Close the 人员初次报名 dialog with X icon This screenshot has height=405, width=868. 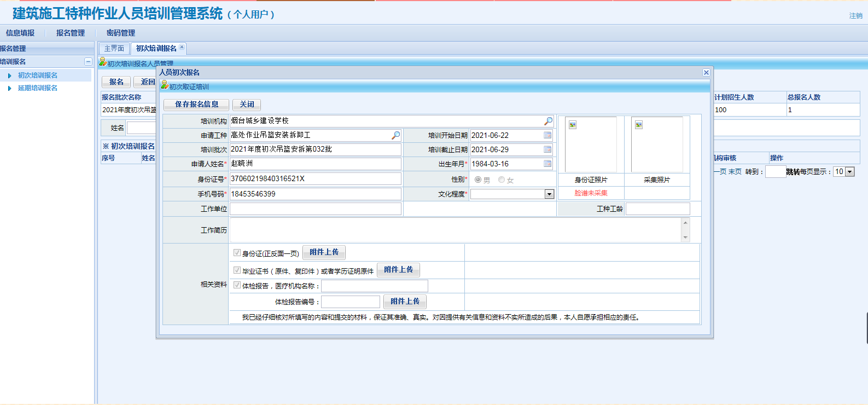(706, 73)
